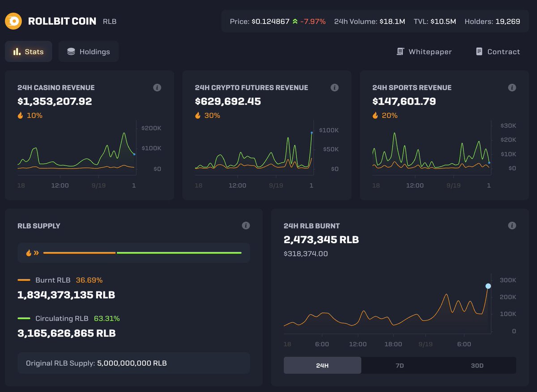Click the burn flame icon on supply bar
This screenshot has width=537, height=392.
(x=28, y=253)
